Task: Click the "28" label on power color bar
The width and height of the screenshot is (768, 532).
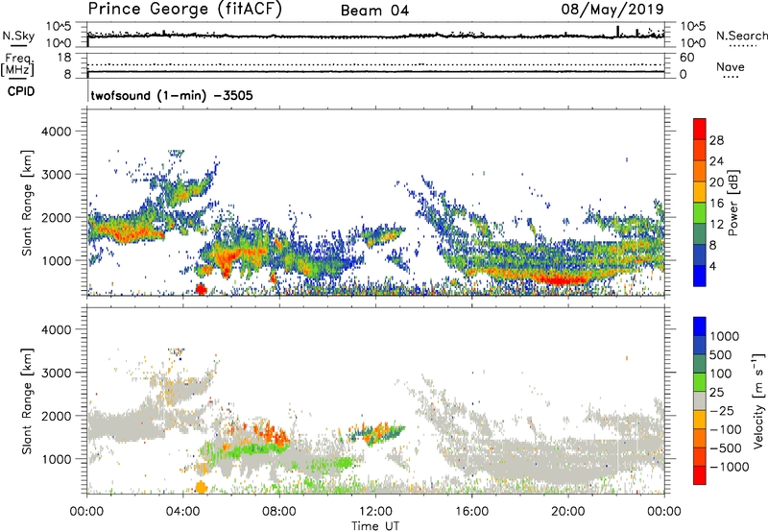Action: 716,140
